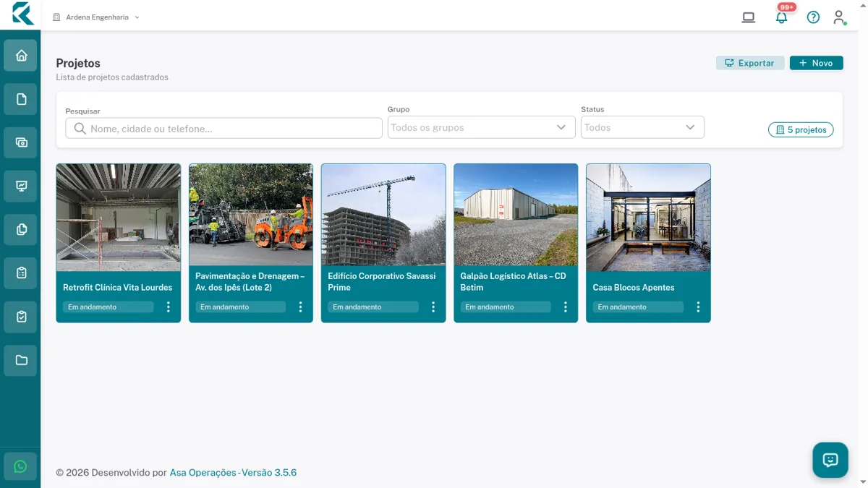This screenshot has height=488, width=868.
Task: Open three-dot menu on Casa Blocos Apentes
Action: coord(698,307)
